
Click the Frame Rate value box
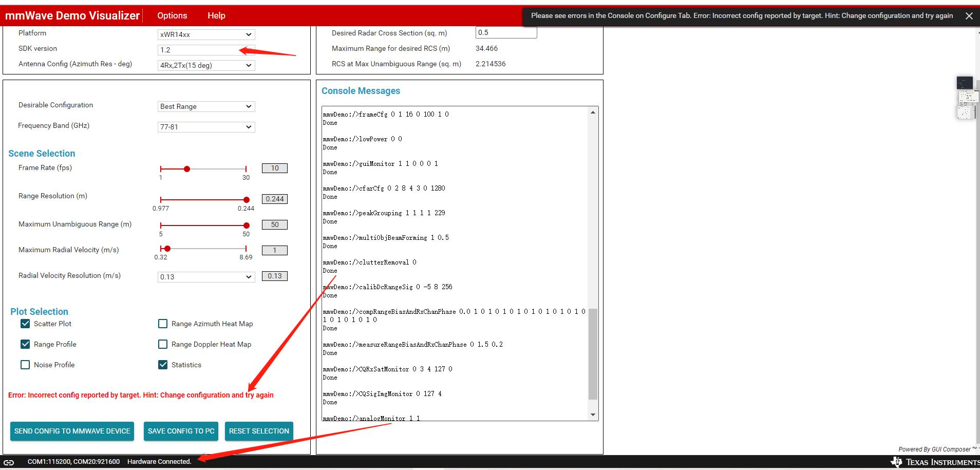click(x=275, y=168)
